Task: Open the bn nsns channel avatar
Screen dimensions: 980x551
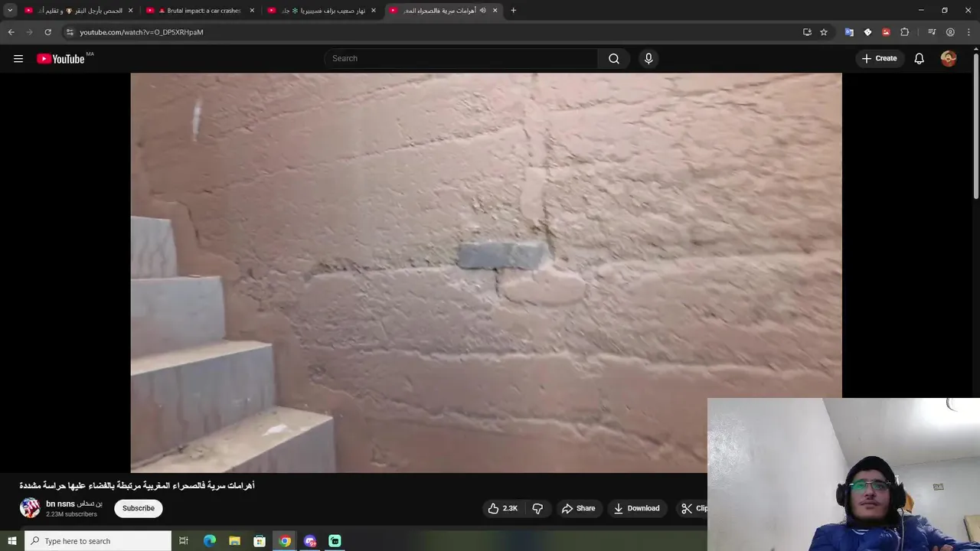Action: click(30, 507)
